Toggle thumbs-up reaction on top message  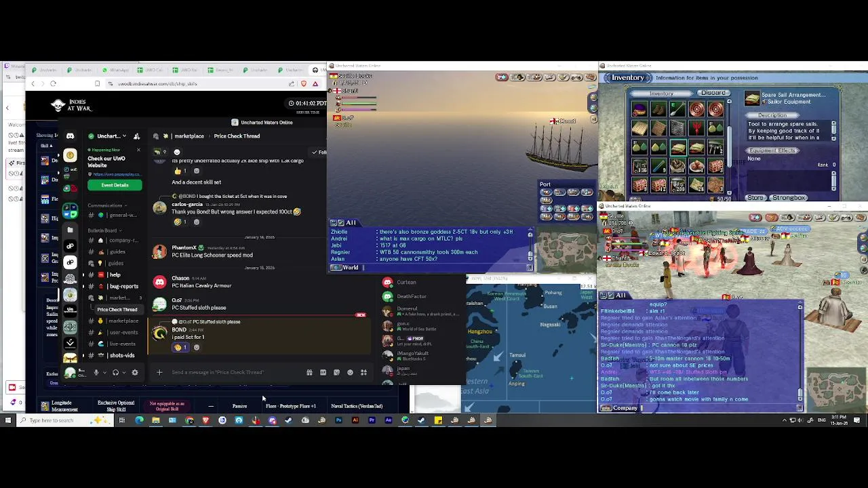(x=180, y=171)
